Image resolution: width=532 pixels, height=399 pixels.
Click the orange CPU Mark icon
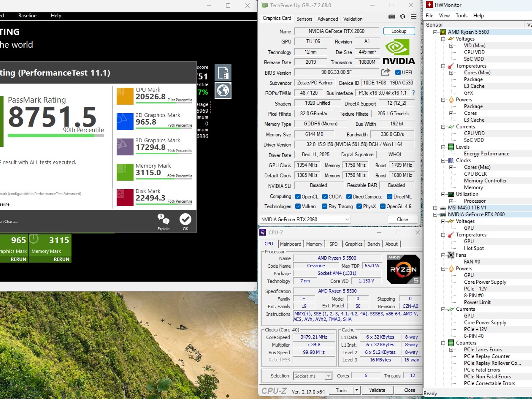click(x=125, y=96)
